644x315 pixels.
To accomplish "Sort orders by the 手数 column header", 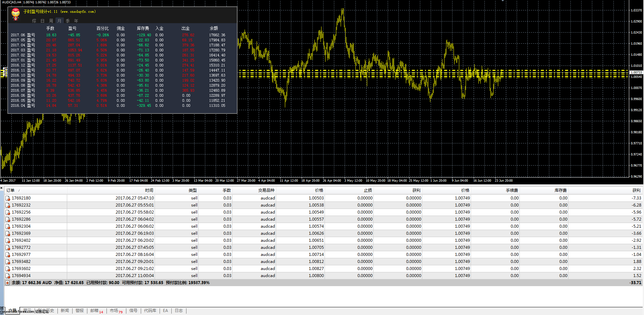I will coord(215,190).
